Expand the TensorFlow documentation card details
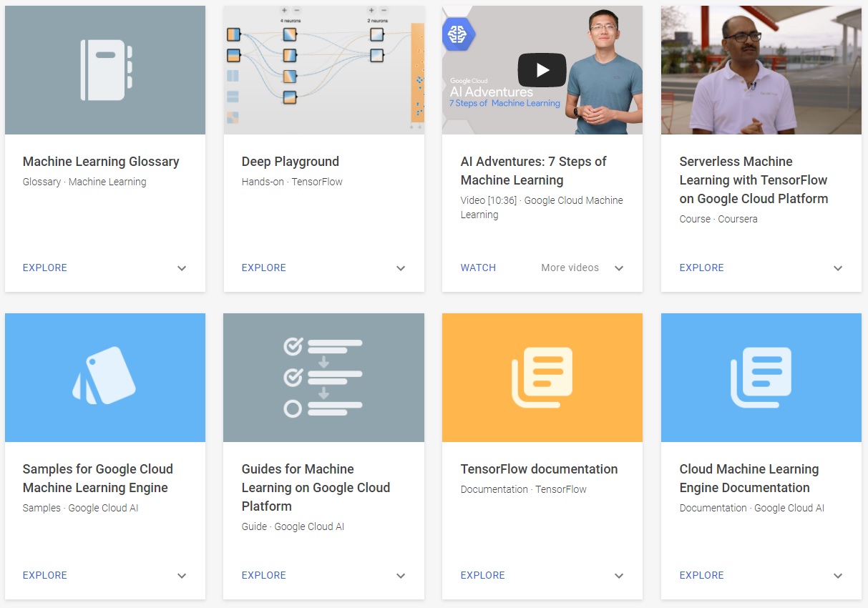 [619, 576]
